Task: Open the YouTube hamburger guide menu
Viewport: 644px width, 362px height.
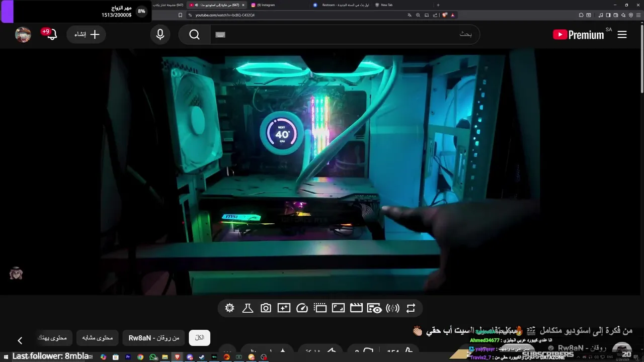Action: coord(622,35)
